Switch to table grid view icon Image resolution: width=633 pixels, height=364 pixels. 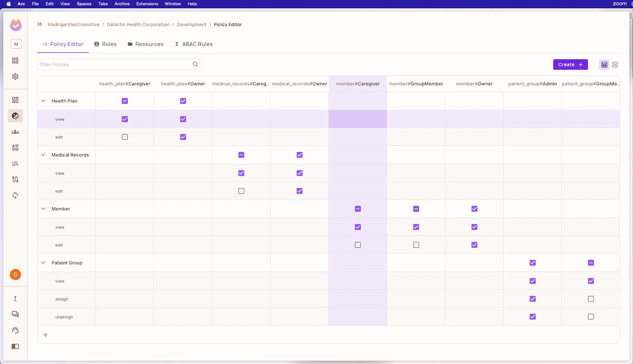604,65
